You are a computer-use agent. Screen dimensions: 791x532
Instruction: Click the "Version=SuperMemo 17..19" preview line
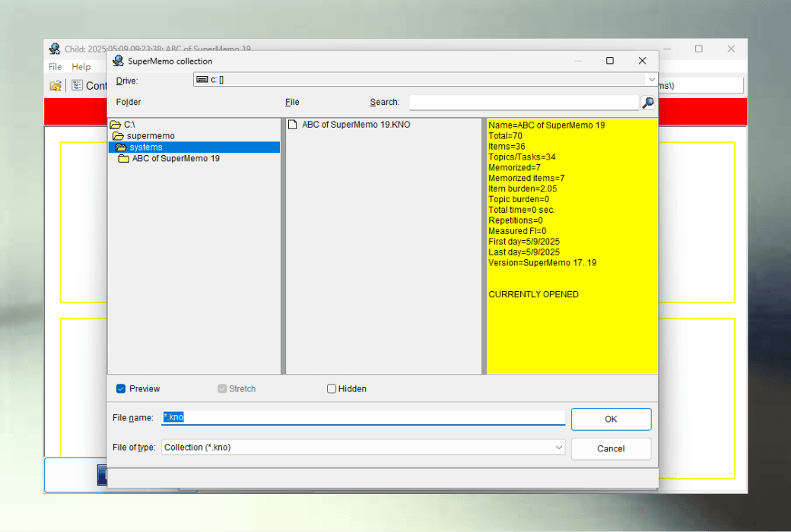tap(542, 263)
